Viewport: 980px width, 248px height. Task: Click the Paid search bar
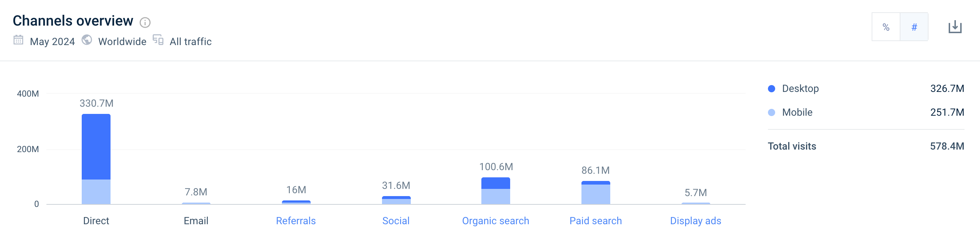(595, 193)
